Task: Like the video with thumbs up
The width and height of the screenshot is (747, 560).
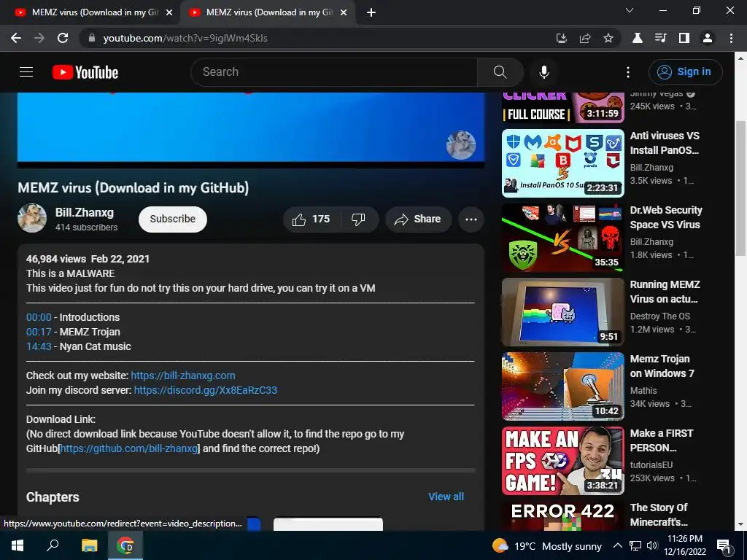Action: pos(311,219)
